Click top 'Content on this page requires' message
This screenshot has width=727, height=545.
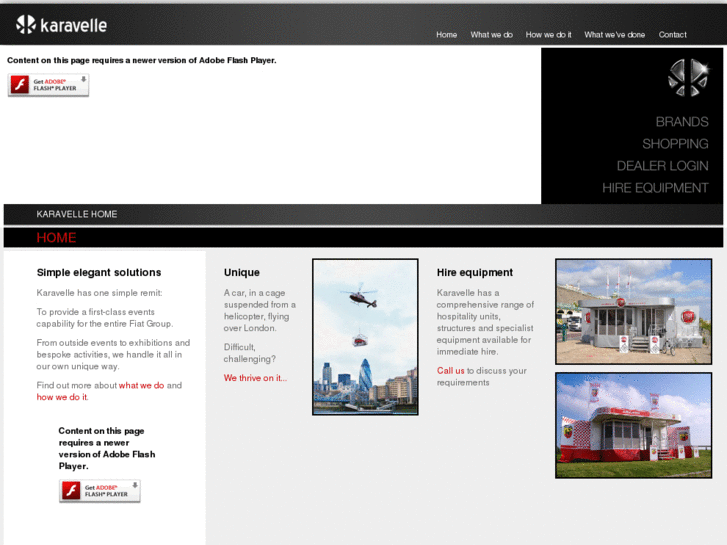[x=142, y=60]
